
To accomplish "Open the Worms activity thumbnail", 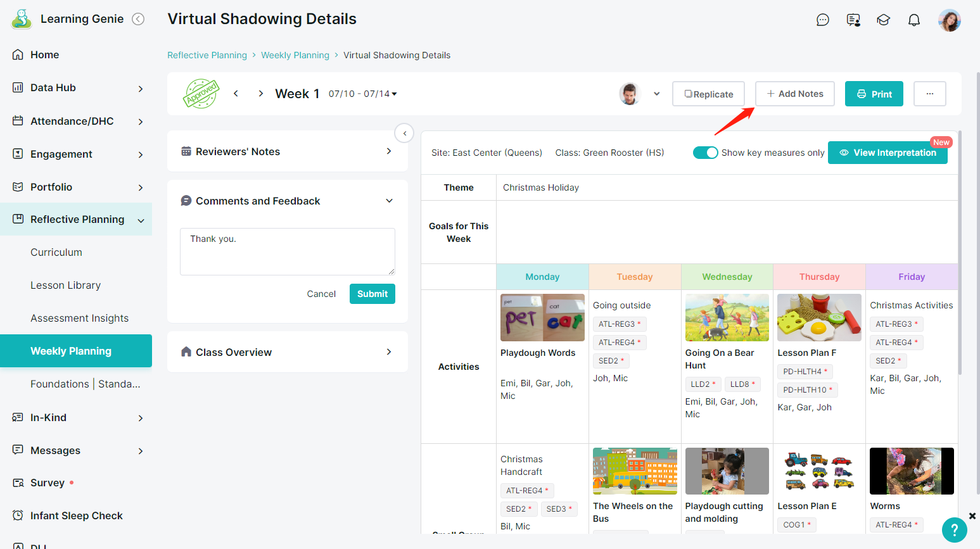I will coord(912,471).
